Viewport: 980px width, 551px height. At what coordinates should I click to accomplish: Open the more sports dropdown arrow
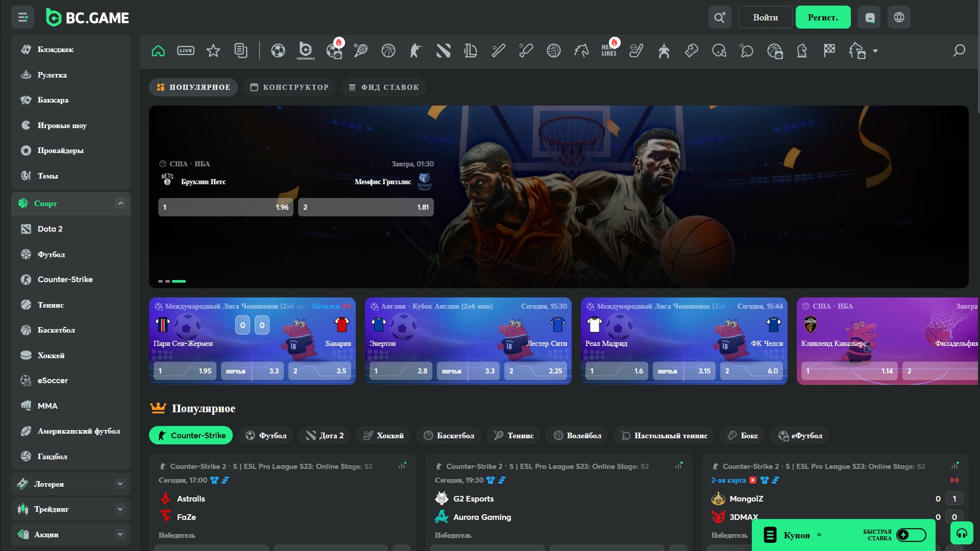pyautogui.click(x=875, y=51)
